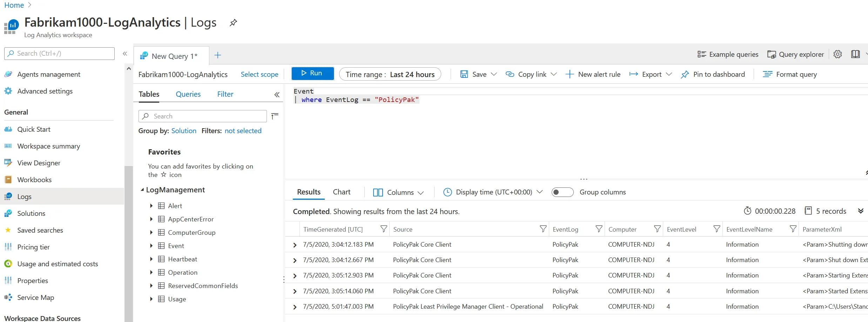Click the Select scope link
868x322 pixels.
pyautogui.click(x=259, y=74)
